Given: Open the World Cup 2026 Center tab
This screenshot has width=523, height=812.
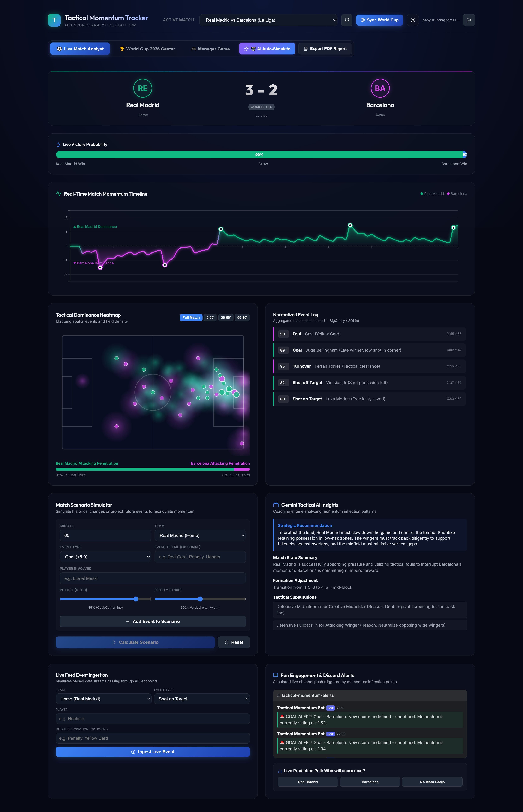Looking at the screenshot, I should [147, 49].
